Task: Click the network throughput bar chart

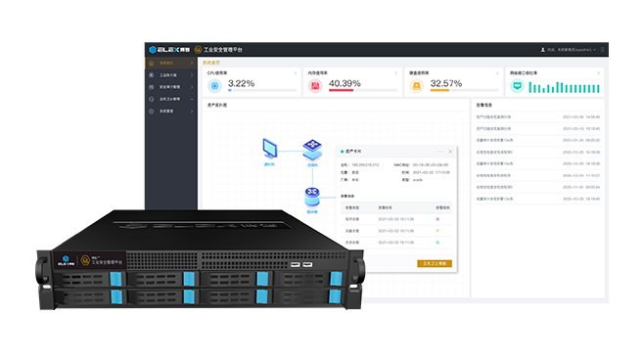Action: click(564, 87)
